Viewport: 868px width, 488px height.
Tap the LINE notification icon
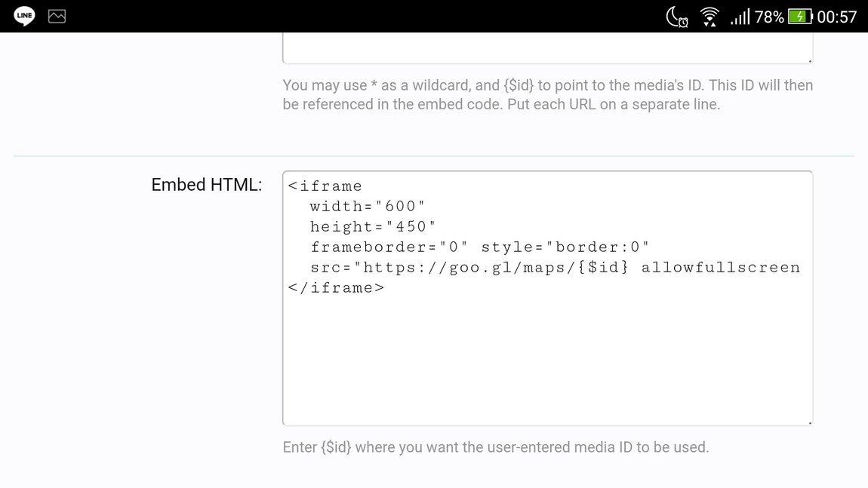point(23,16)
